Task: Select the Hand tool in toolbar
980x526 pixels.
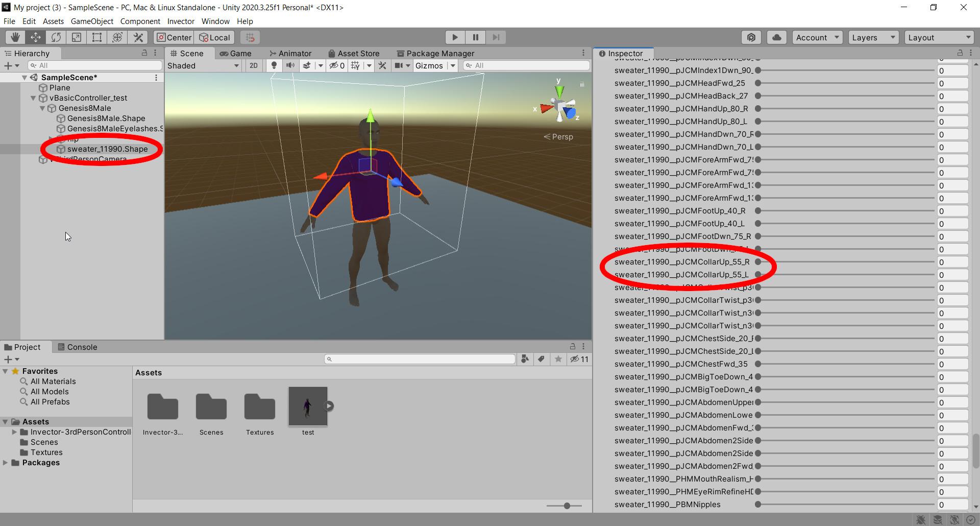Action: tap(15, 37)
